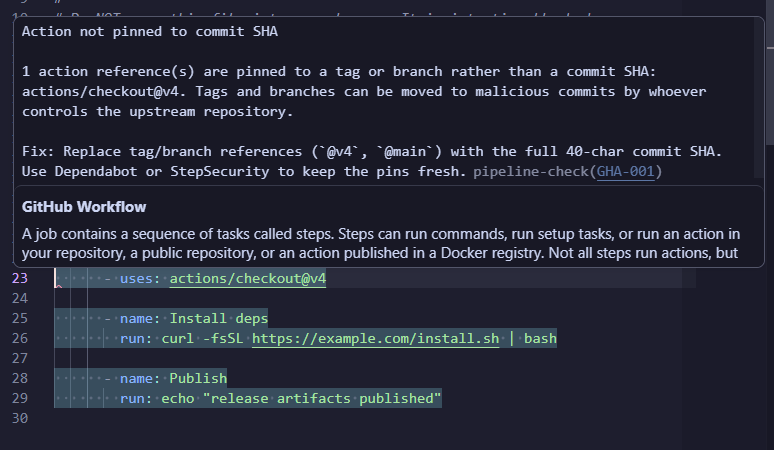Click the actions/checkout@v4 reference on line 23
The image size is (774, 450).
point(248,279)
